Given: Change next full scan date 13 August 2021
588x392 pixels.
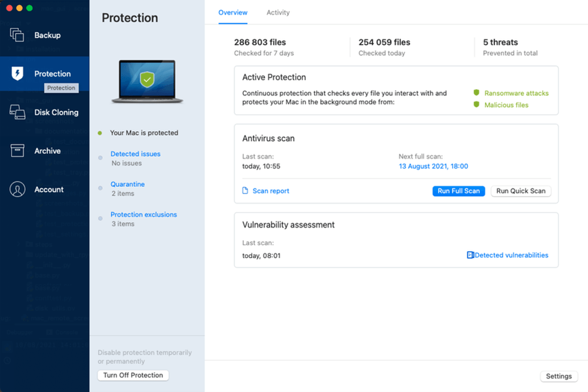Looking at the screenshot, I should click(x=433, y=166).
